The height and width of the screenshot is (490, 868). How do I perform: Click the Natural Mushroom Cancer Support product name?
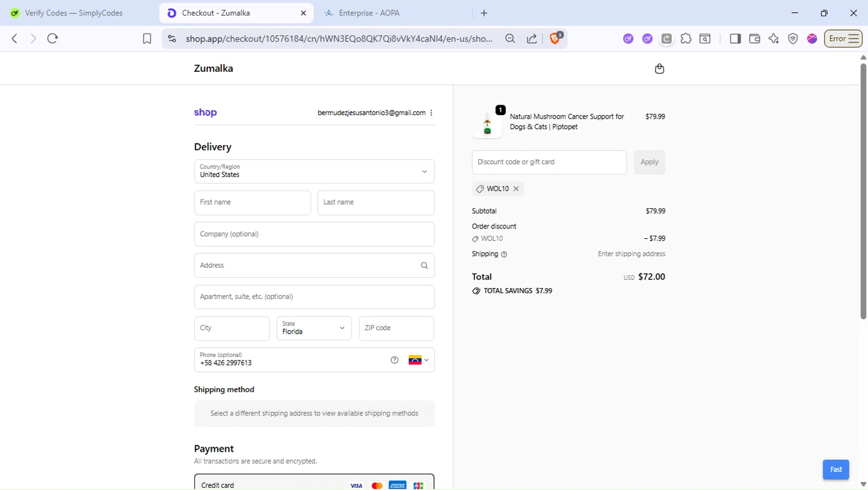567,121
